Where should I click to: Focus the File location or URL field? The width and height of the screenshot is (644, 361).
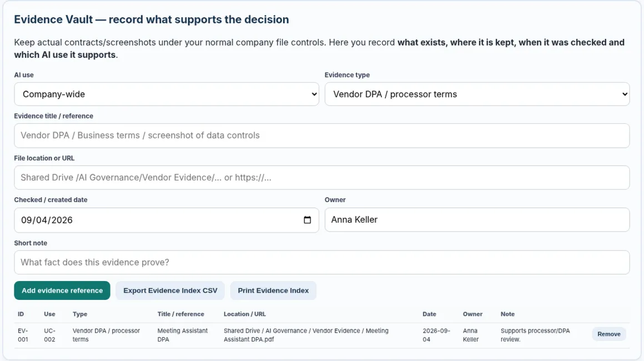click(321, 177)
